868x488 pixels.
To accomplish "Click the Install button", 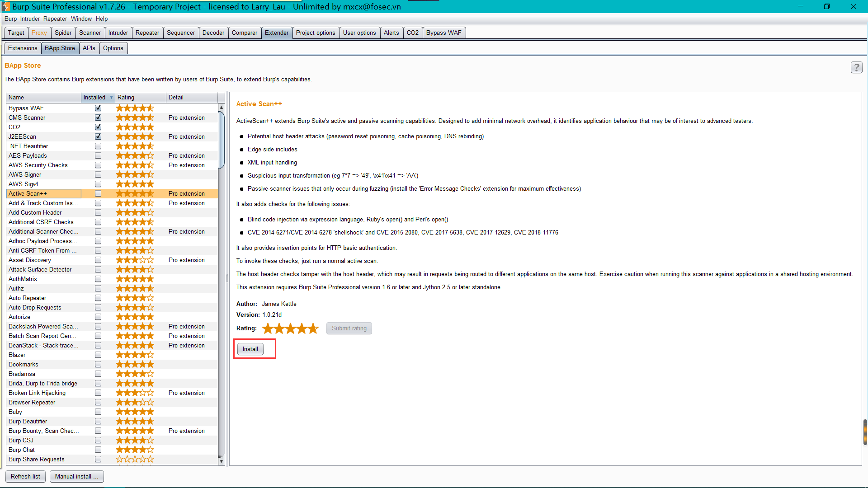I will (250, 349).
